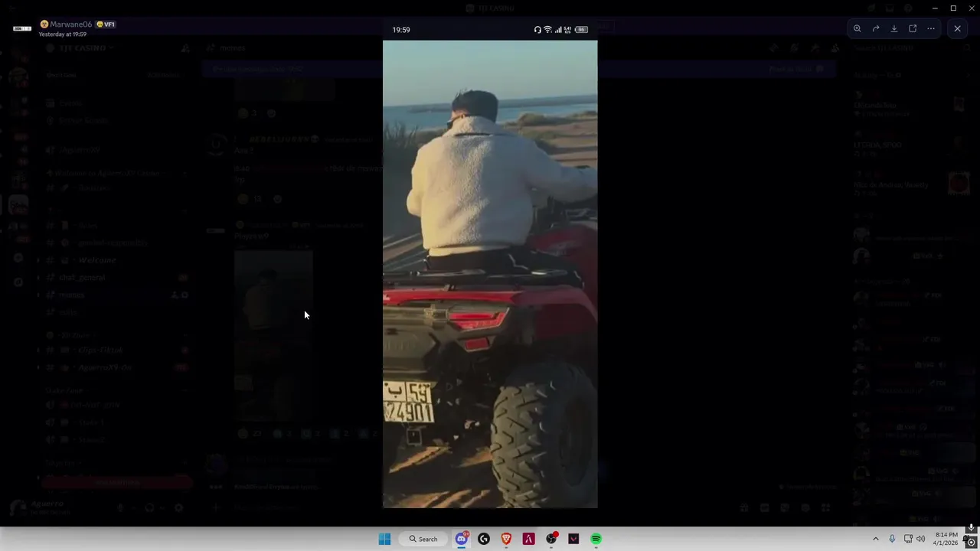Forward the image using the arrow icon

pos(876,29)
